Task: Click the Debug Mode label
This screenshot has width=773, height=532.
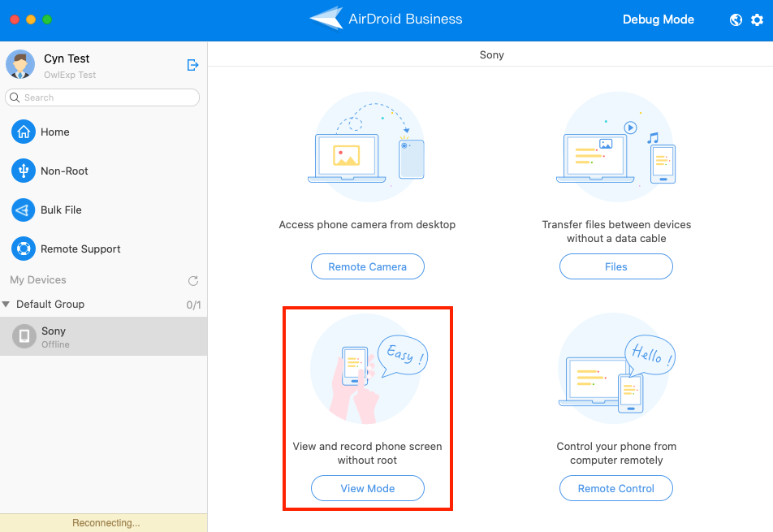Action: pos(659,19)
